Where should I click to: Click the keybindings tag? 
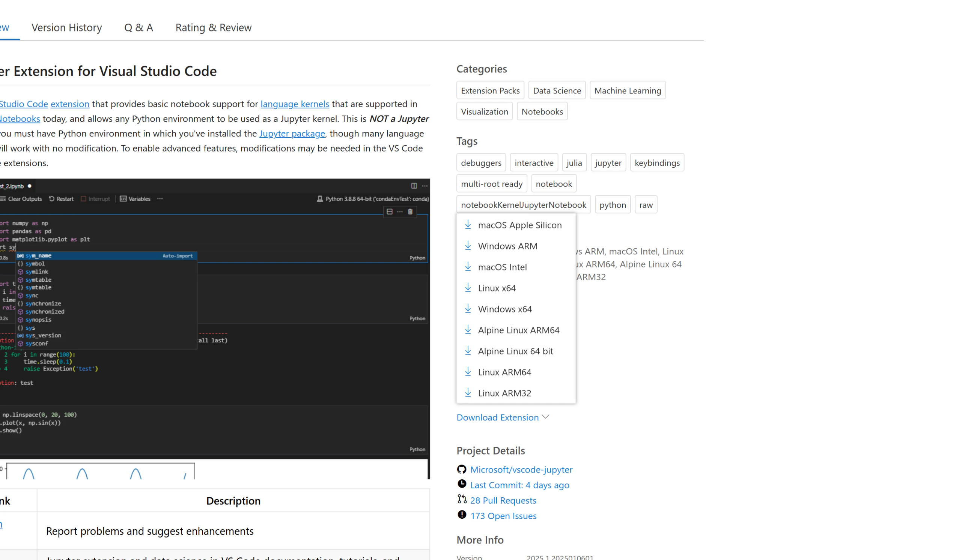coord(656,163)
